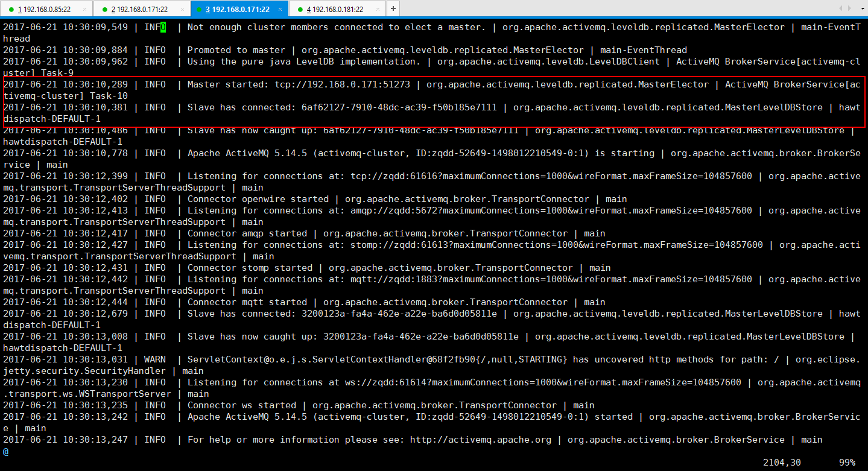Image resolution: width=868 pixels, height=471 pixels.
Task: Click 'Master started: tcp://192.168.0.171:51273' text
Action: 299,84
